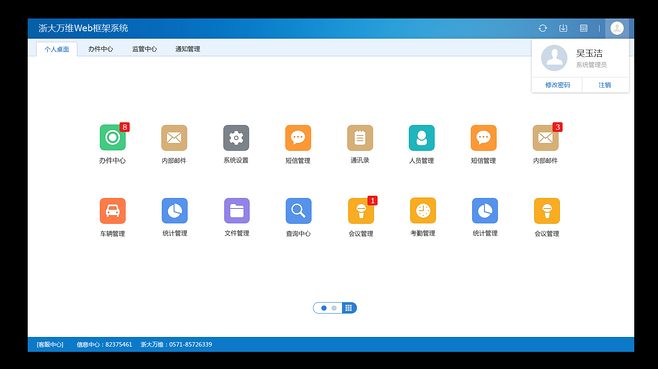
Task: Open the 查询中心 search icon
Action: tap(298, 211)
